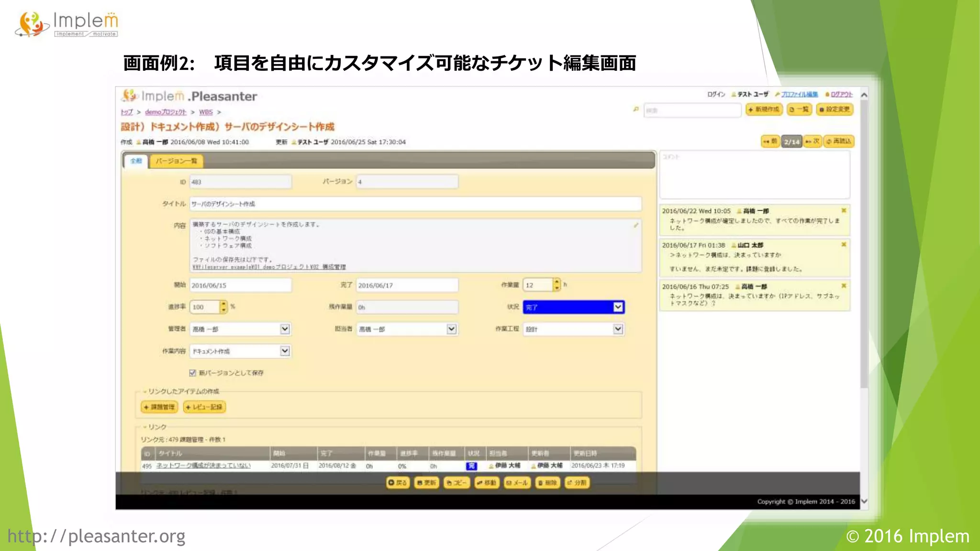Click the scrollbar down arrow
This screenshot has height=551, width=980.
coord(864,501)
